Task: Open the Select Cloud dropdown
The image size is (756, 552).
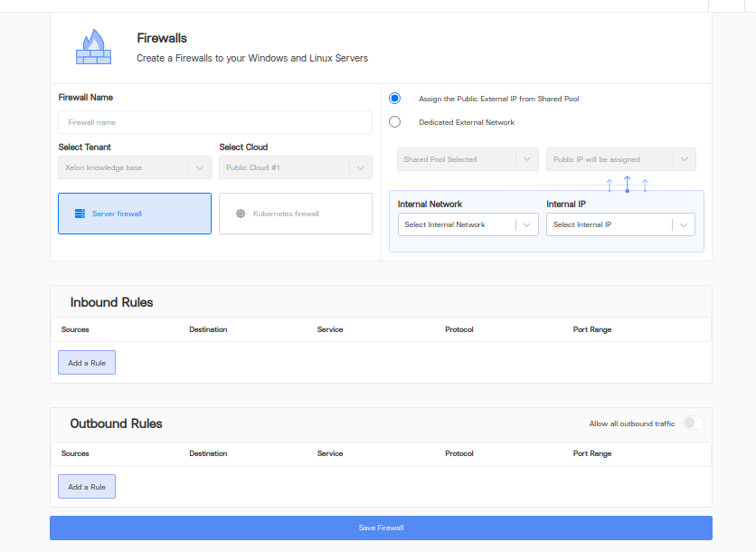Action: coord(296,167)
